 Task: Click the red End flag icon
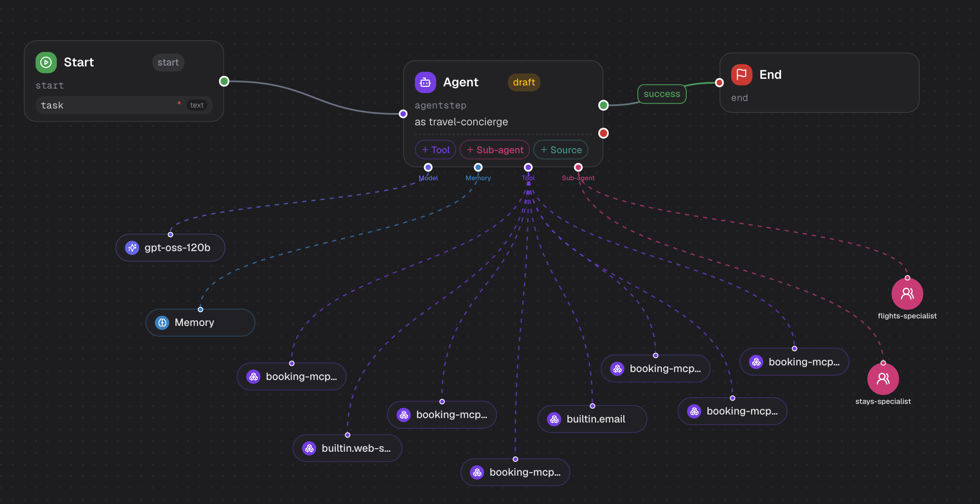pyautogui.click(x=742, y=75)
